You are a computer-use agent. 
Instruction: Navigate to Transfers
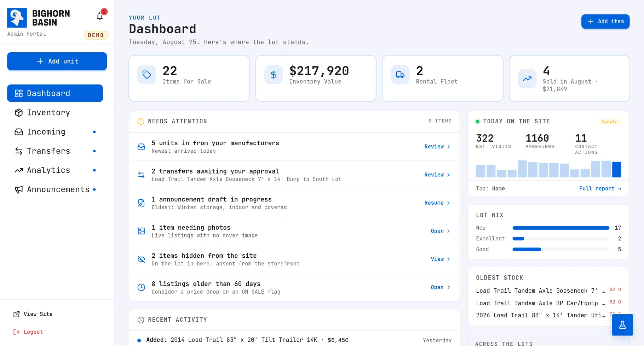tap(55, 151)
